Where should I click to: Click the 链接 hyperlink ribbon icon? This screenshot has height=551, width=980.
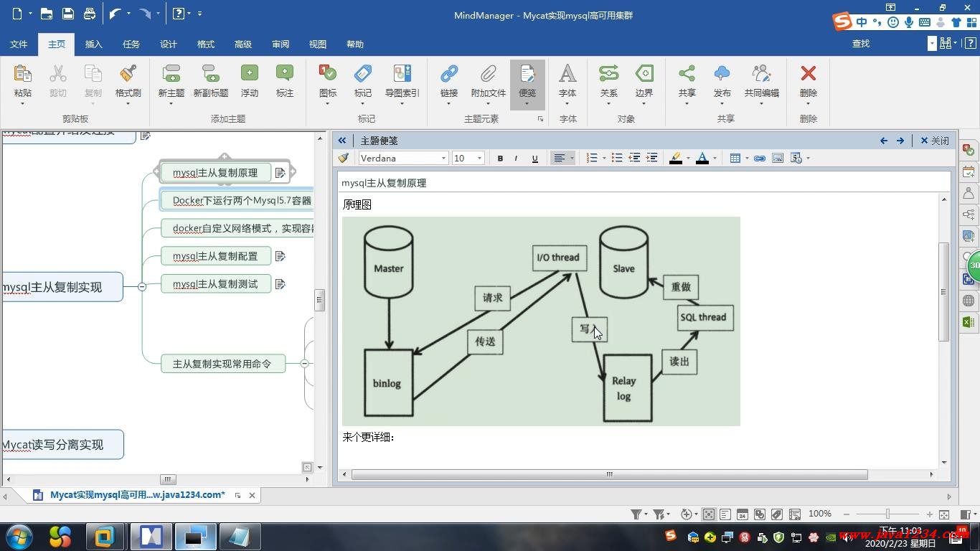[449, 75]
